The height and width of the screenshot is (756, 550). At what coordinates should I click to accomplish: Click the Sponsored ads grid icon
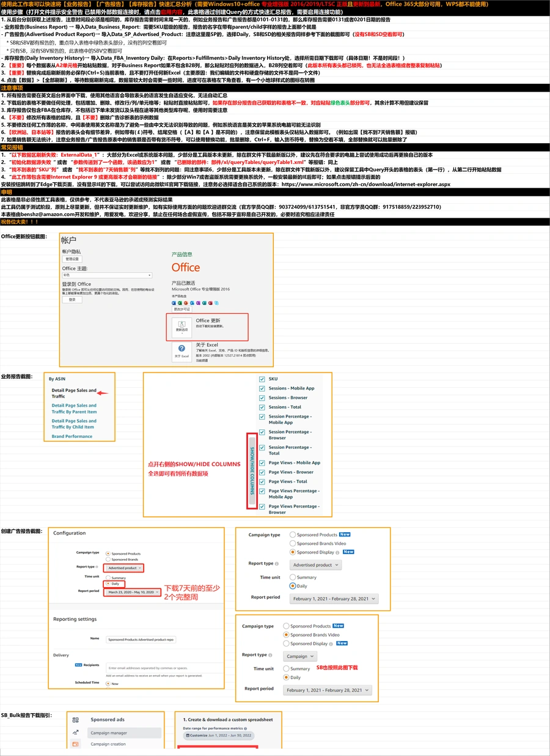point(75,720)
